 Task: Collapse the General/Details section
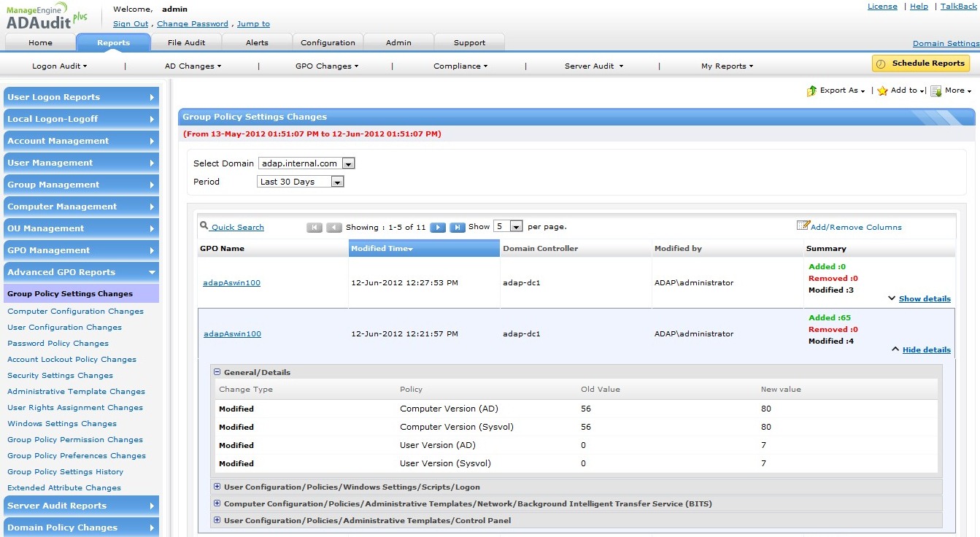(x=217, y=372)
